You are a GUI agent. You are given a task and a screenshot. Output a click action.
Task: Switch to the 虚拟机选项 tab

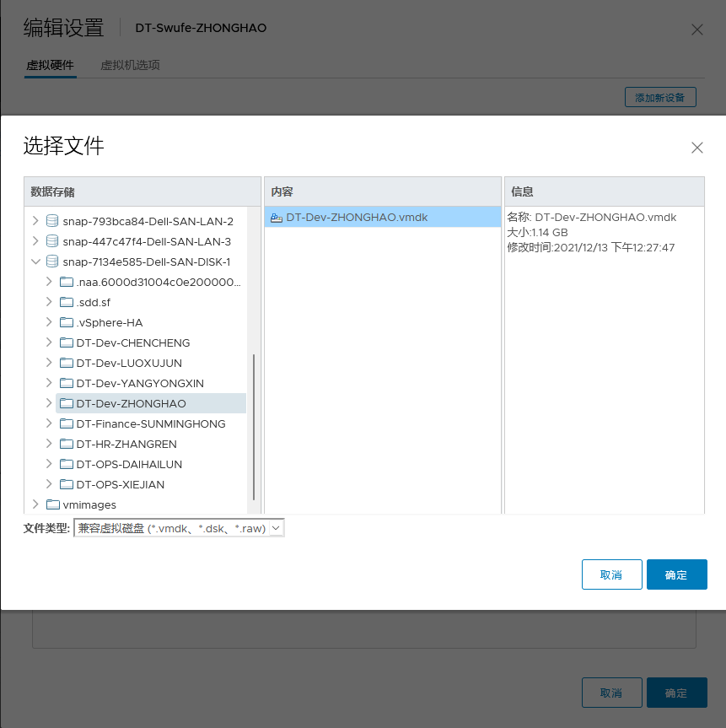click(129, 64)
